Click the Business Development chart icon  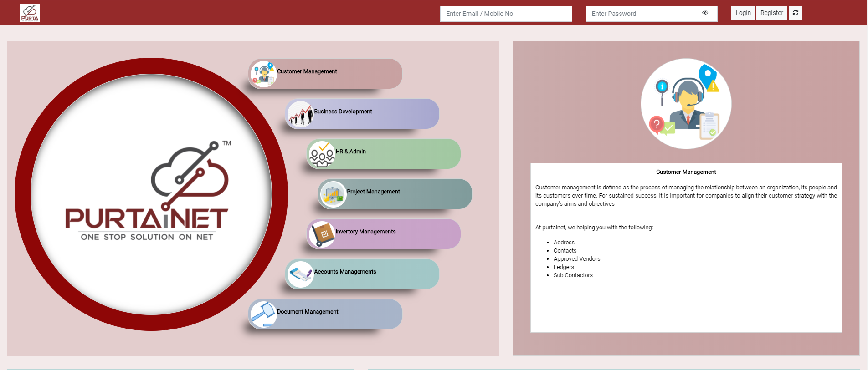(x=300, y=114)
